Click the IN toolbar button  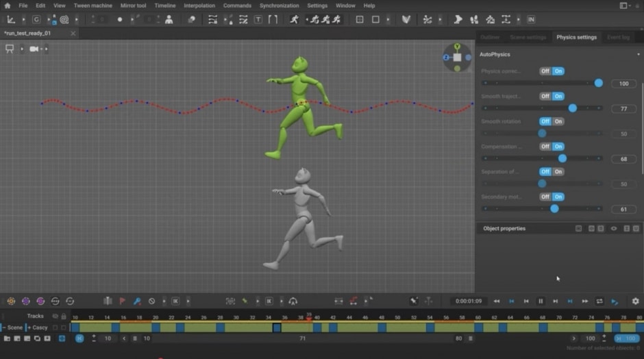(531, 20)
